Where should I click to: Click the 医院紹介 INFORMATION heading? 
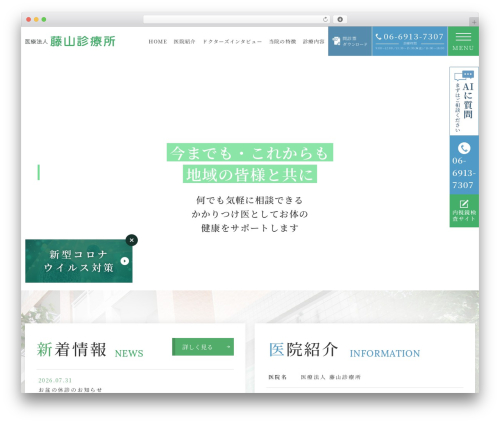click(345, 350)
